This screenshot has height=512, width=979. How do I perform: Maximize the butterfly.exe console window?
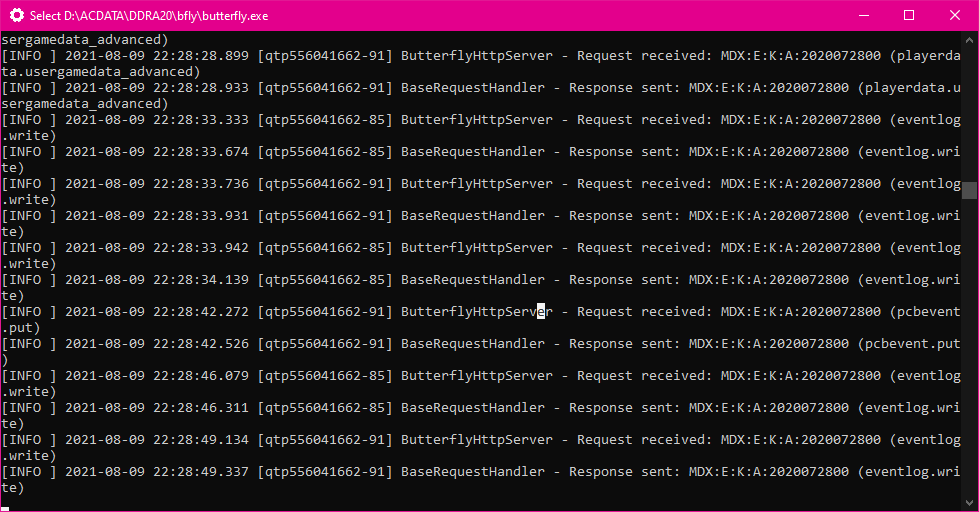click(x=908, y=16)
